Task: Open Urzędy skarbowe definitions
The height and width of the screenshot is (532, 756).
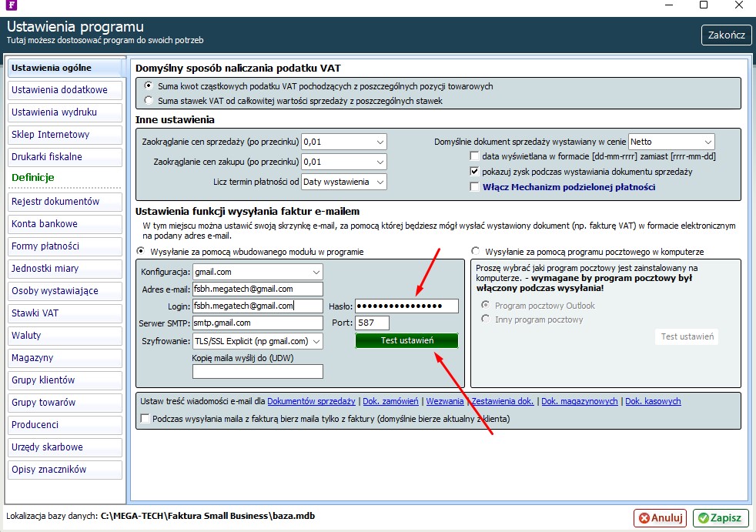Action: coord(65,447)
